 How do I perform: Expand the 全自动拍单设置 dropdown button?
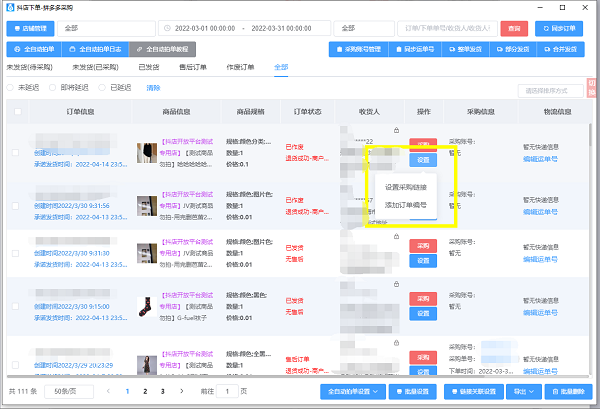pos(353,392)
